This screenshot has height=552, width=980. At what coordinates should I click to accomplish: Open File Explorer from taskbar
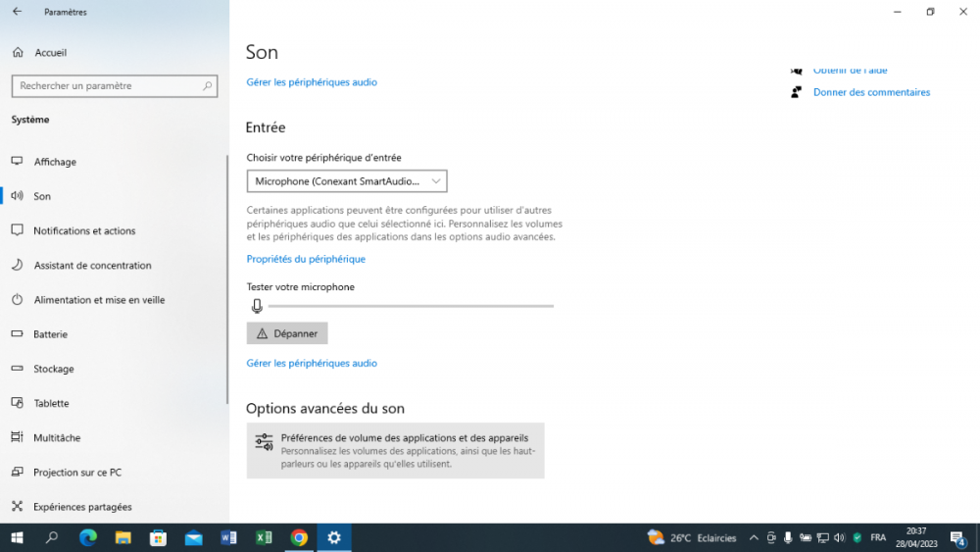point(123,537)
